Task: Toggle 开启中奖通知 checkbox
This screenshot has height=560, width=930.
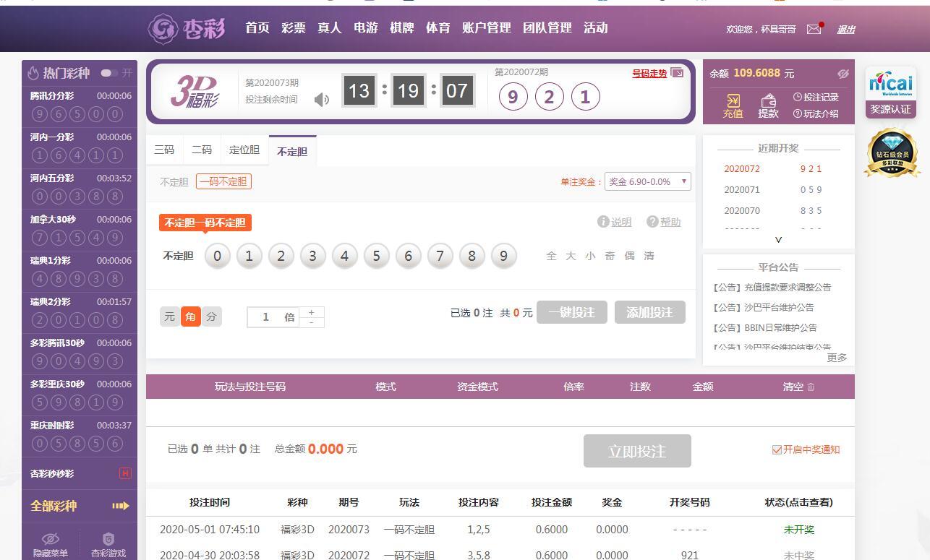Action: [x=777, y=449]
